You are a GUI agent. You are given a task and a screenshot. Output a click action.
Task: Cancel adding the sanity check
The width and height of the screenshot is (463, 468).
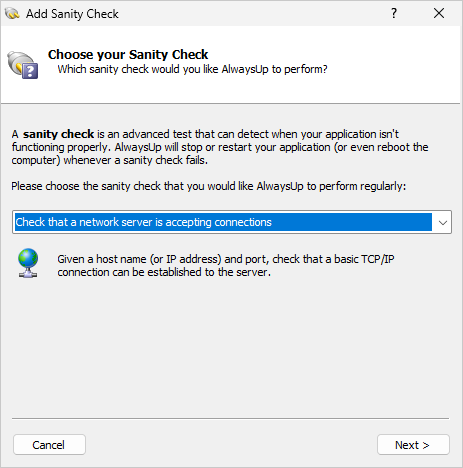(x=49, y=445)
